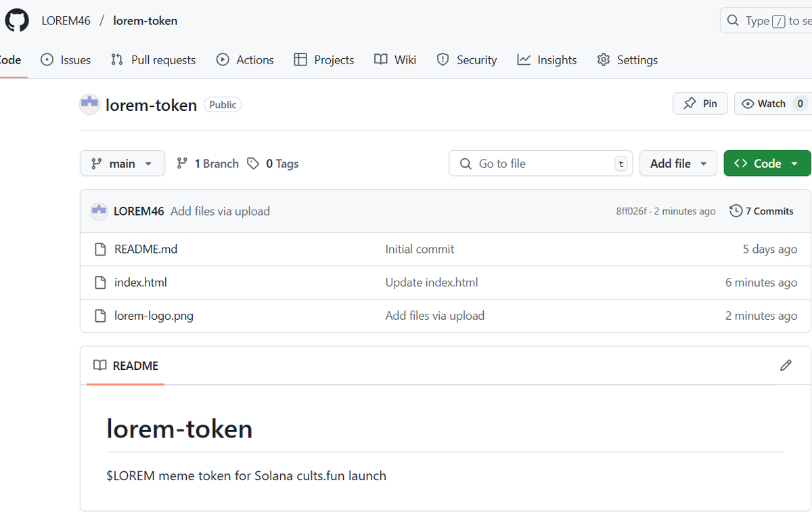Edit README with pencil icon

tap(786, 365)
